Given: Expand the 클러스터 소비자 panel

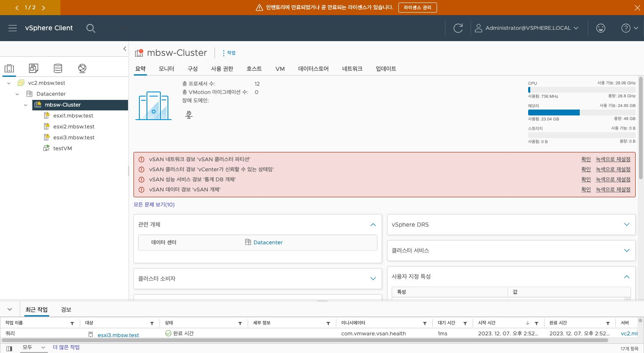Looking at the screenshot, I should [x=373, y=279].
